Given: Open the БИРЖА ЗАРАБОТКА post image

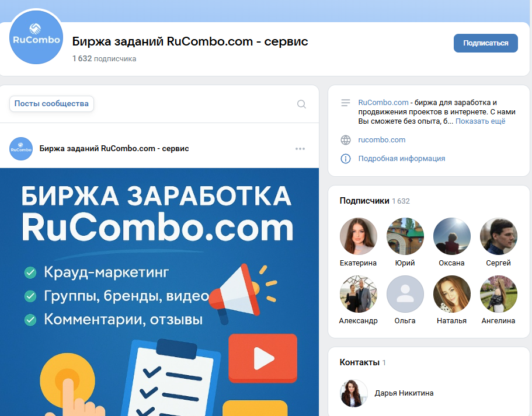Looking at the screenshot, I should [x=159, y=292].
